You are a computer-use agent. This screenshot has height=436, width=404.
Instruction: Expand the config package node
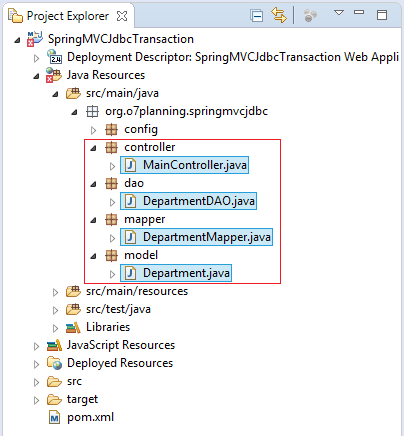[94, 130]
